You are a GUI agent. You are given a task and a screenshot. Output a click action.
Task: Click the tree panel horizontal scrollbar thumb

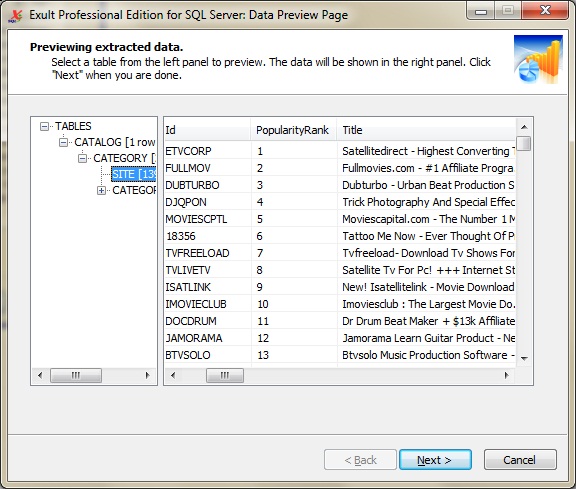tap(76, 375)
